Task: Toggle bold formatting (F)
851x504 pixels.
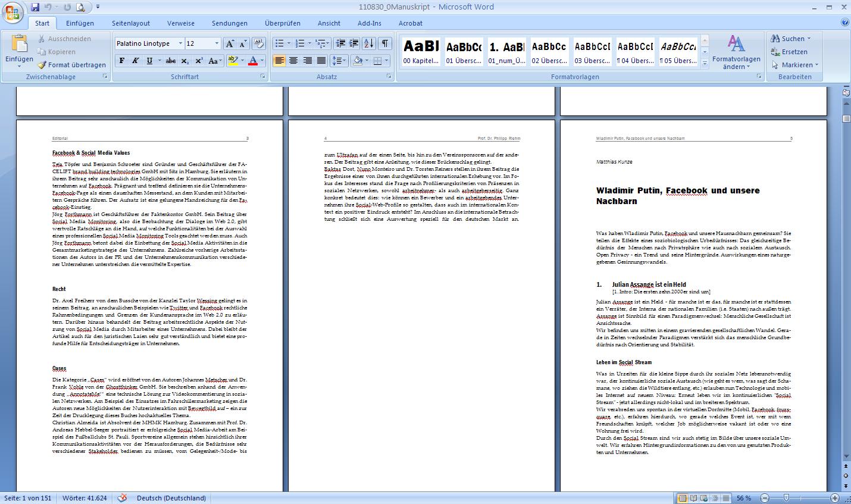Action: (x=122, y=61)
